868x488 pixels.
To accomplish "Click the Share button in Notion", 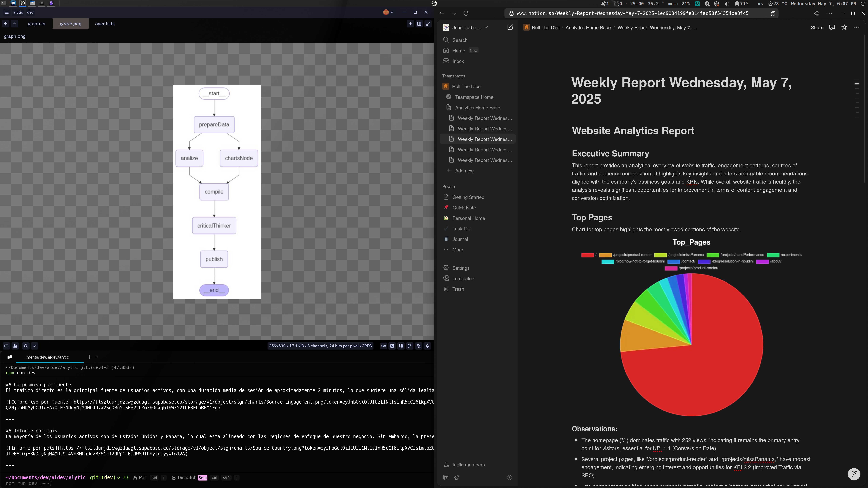I will click(x=817, y=28).
